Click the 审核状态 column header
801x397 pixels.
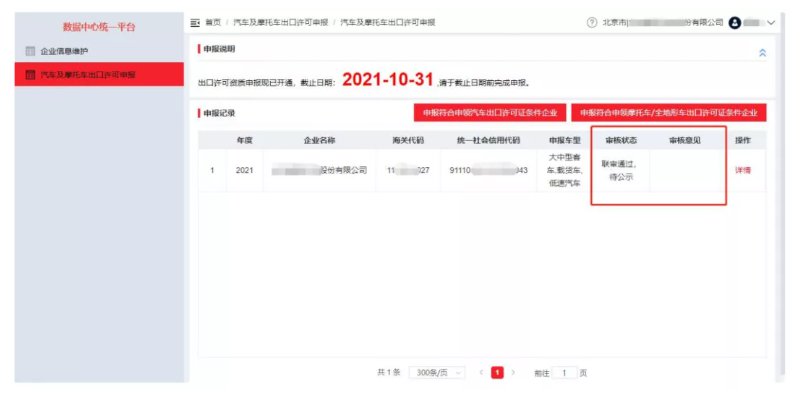(621, 140)
